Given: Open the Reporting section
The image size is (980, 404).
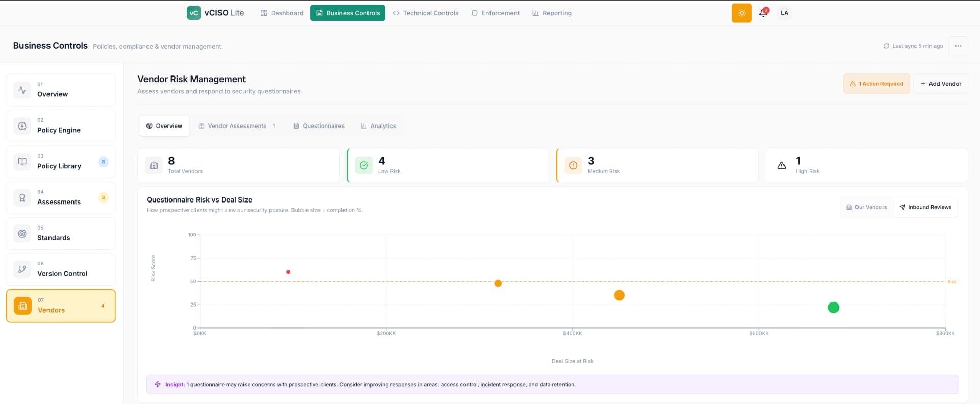Looking at the screenshot, I should point(552,13).
